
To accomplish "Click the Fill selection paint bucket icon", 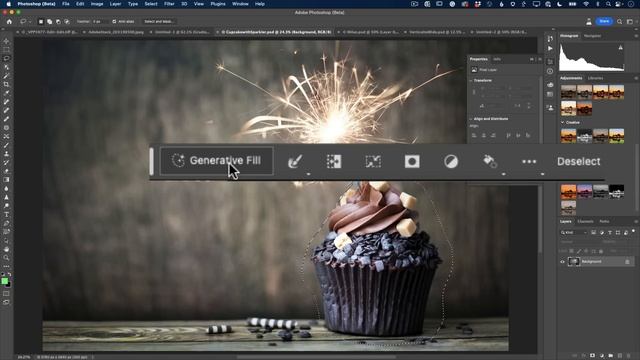I will pos(490,161).
